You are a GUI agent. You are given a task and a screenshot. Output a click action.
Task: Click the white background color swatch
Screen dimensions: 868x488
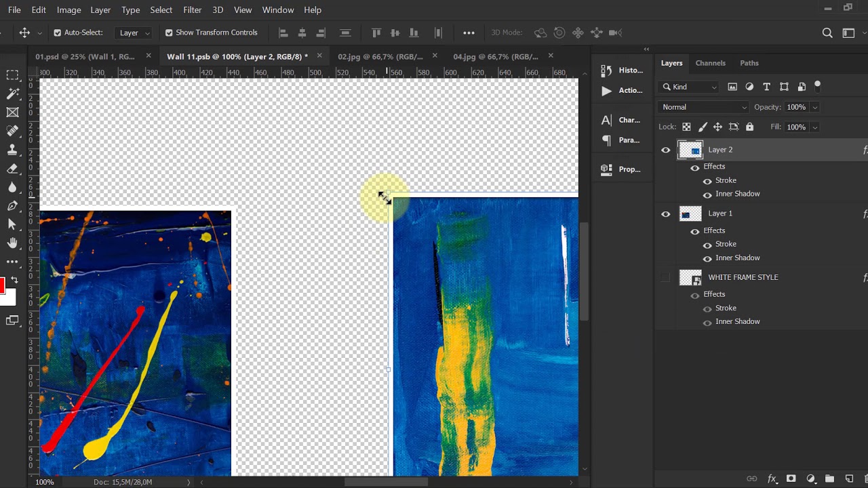pos(9,298)
